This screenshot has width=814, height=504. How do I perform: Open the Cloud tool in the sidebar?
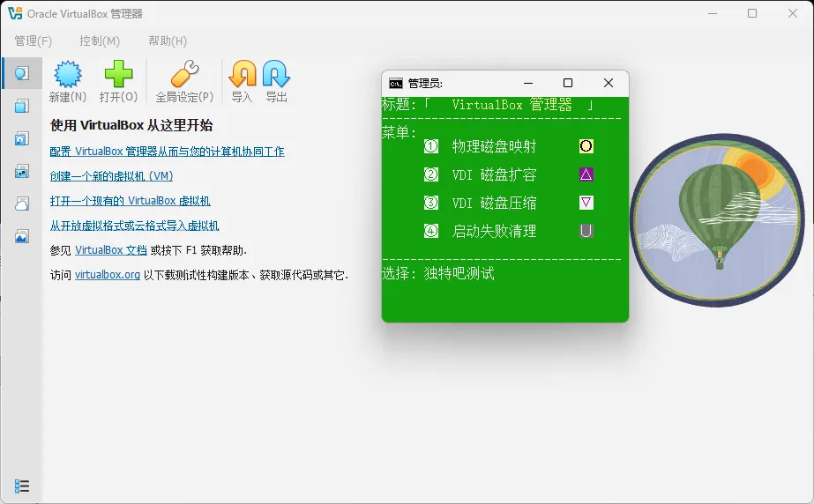point(22,204)
